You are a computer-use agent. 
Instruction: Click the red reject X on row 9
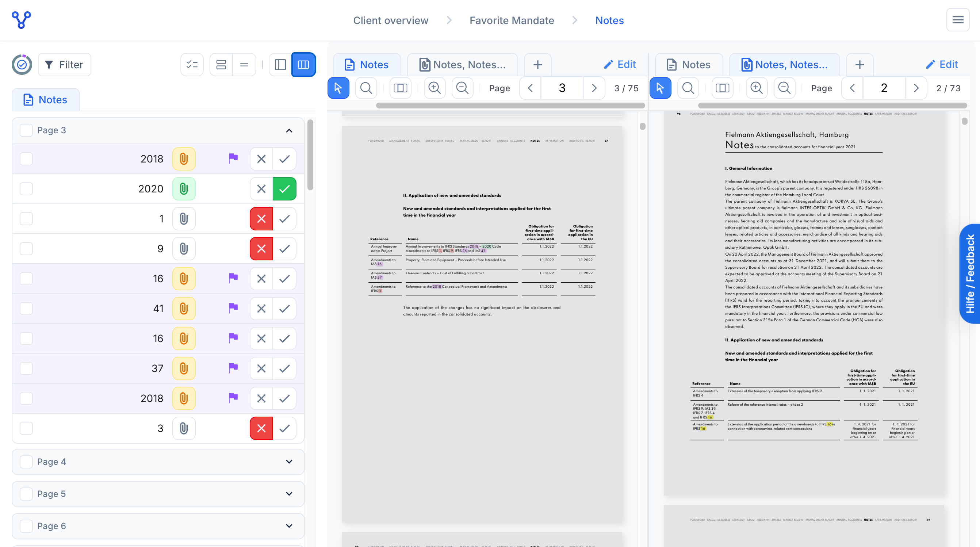pyautogui.click(x=261, y=249)
